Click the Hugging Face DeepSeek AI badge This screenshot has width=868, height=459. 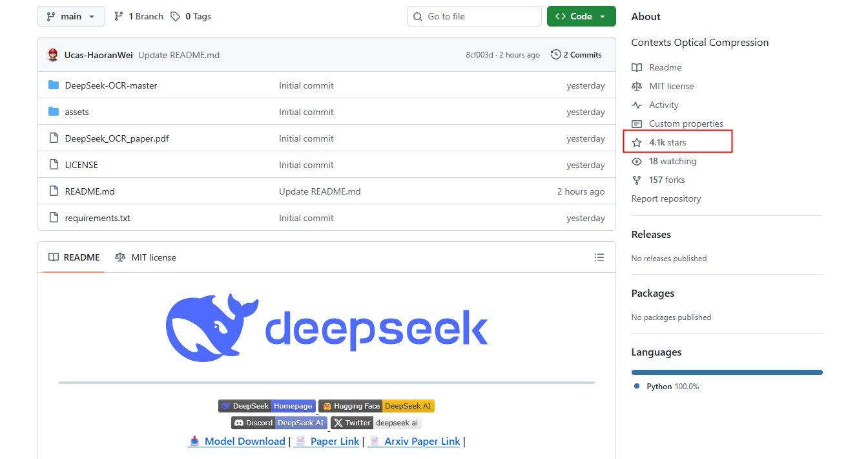pyautogui.click(x=377, y=406)
